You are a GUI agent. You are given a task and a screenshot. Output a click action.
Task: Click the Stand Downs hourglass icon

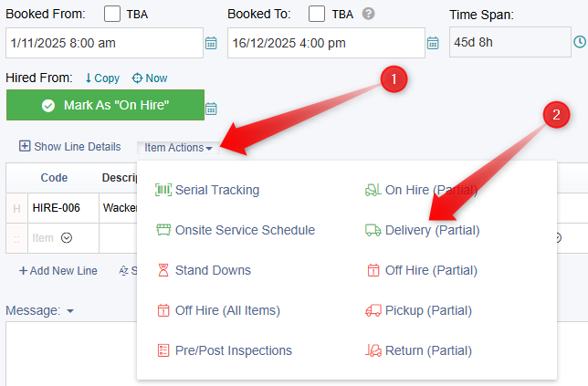[163, 270]
